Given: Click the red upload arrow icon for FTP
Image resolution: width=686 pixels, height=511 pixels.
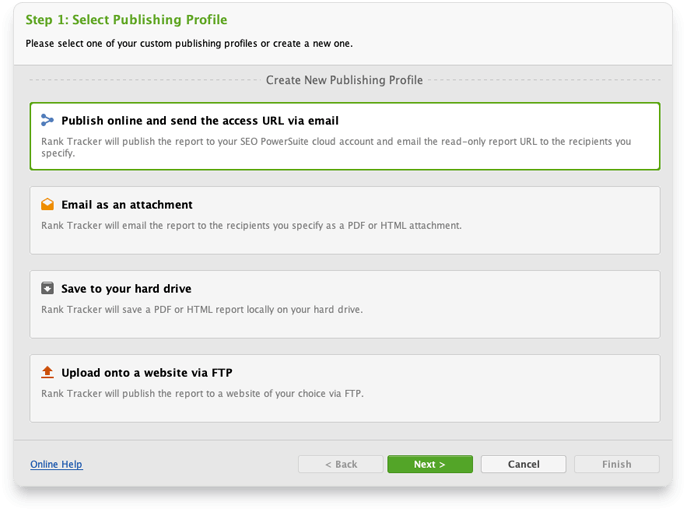Looking at the screenshot, I should click(47, 372).
